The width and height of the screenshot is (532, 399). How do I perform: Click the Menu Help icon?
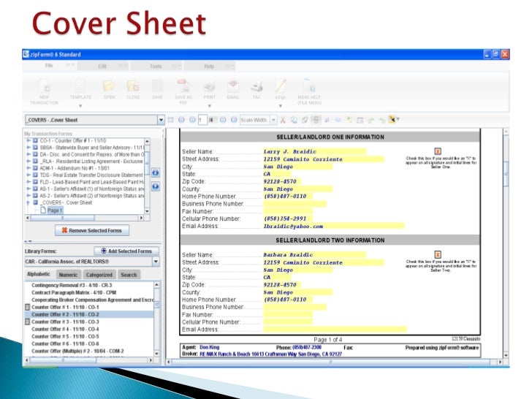(x=309, y=86)
